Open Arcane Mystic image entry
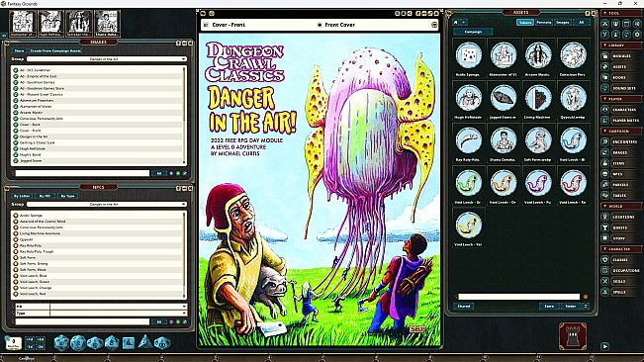Screen dimensions: 644x362 pyautogui.click(x=98, y=113)
